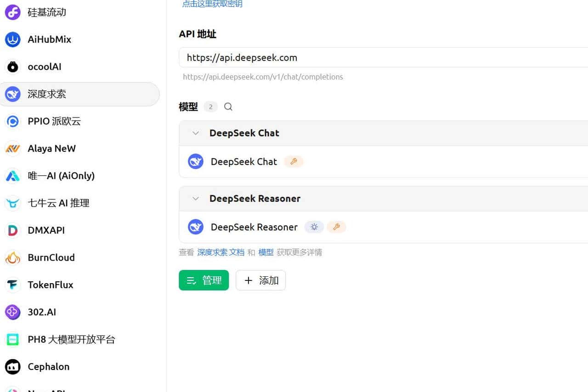The width and height of the screenshot is (588, 392).
Task: Open the 点击这里获取密钥 link
Action: pyautogui.click(x=212, y=4)
